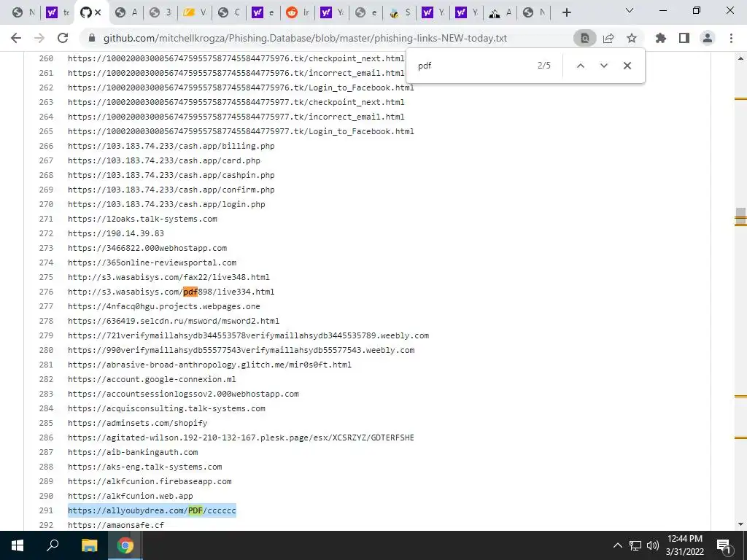The width and height of the screenshot is (747, 560).
Task: View site information via lock icon
Action: click(92, 38)
